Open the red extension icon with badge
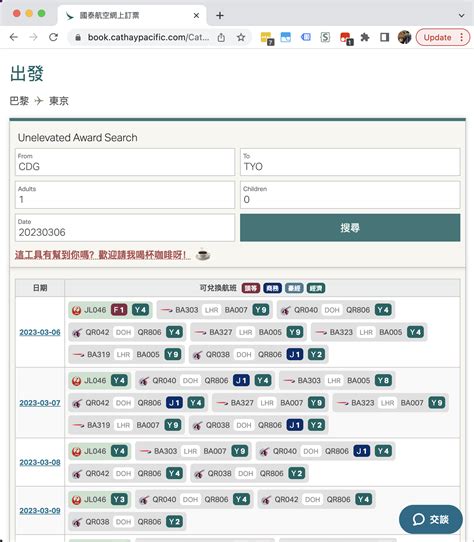The width and height of the screenshot is (474, 542). pyautogui.click(x=346, y=38)
